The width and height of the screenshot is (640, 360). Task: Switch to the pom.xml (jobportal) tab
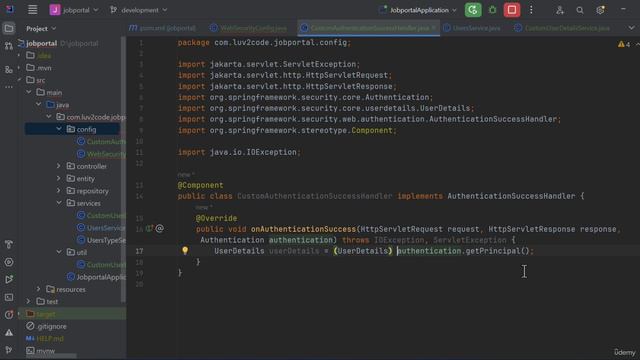pyautogui.click(x=162, y=28)
